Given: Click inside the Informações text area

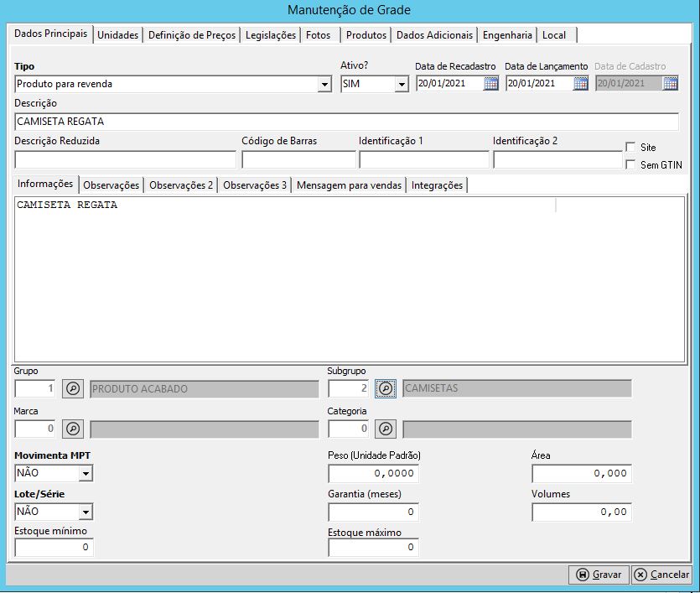Looking at the screenshot, I should 350,279.
